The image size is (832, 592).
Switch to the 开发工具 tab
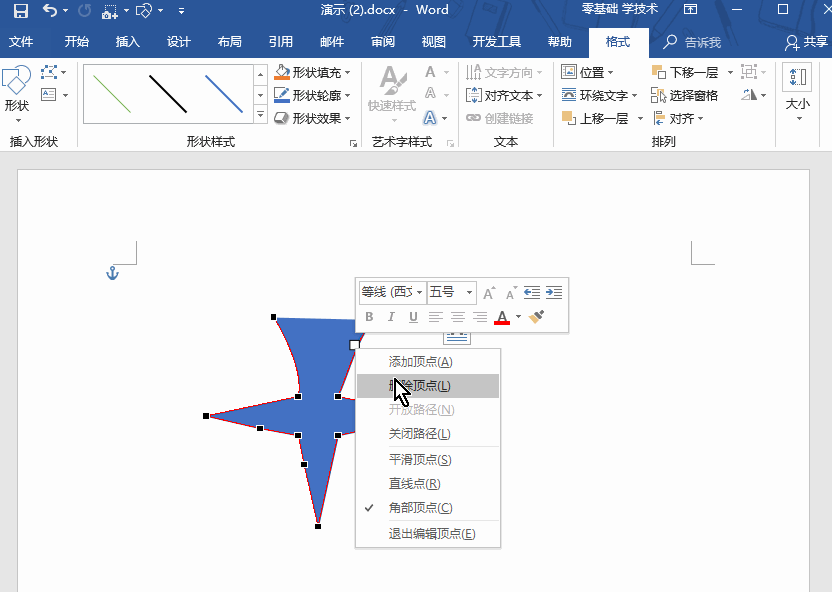pyautogui.click(x=497, y=42)
